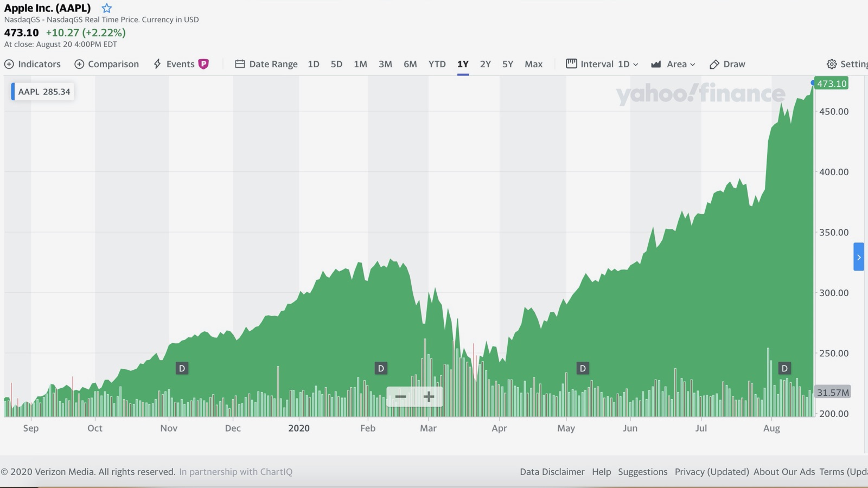Open the Indicators plus icon
This screenshot has height=488, width=868.
tap(9, 64)
